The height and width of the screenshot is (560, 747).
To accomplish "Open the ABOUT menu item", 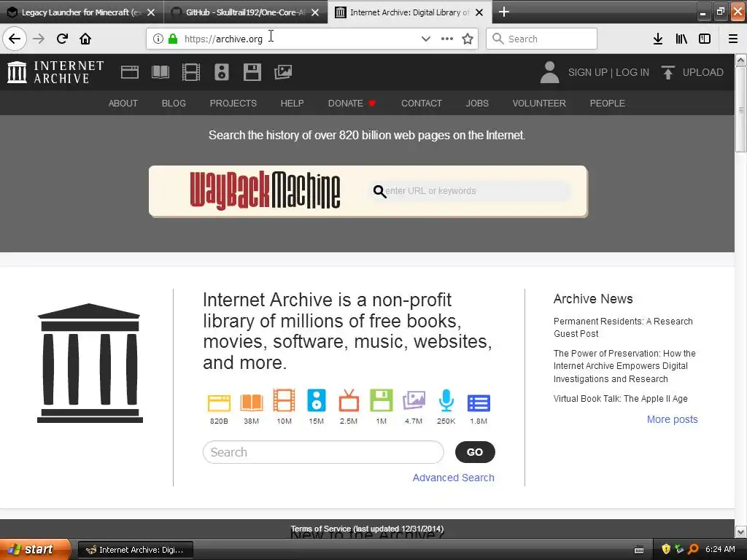I will tap(123, 104).
